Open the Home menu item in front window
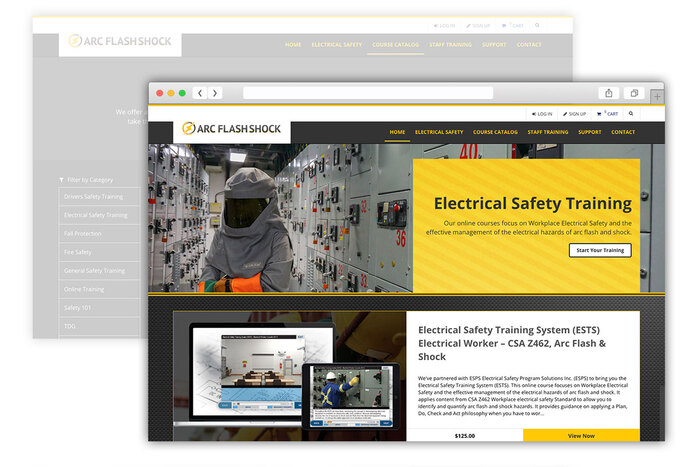The image size is (700, 467). pyautogui.click(x=397, y=132)
